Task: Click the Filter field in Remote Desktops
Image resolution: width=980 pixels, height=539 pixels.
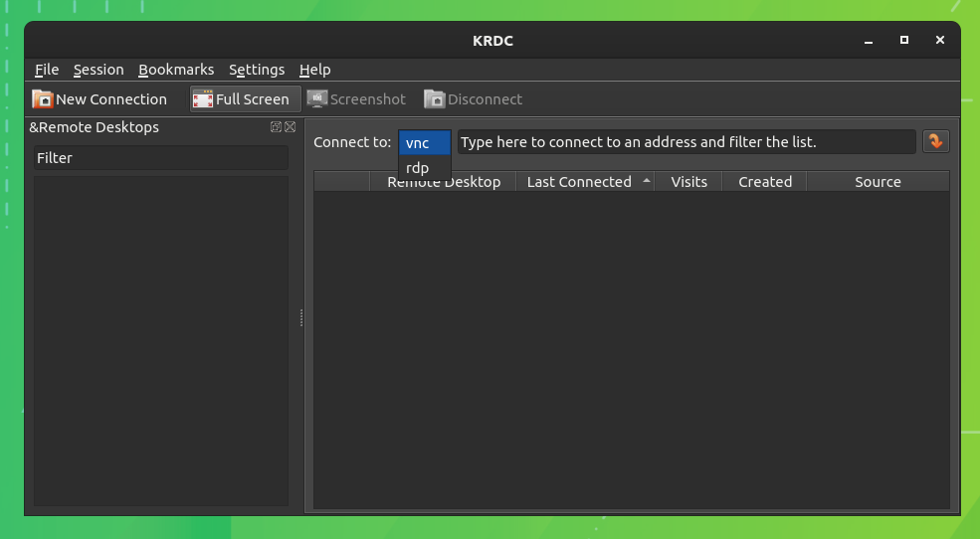Action: coord(160,158)
